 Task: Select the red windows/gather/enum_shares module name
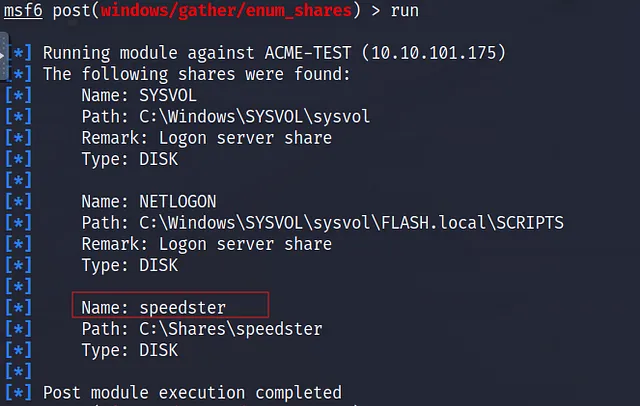[x=226, y=10]
